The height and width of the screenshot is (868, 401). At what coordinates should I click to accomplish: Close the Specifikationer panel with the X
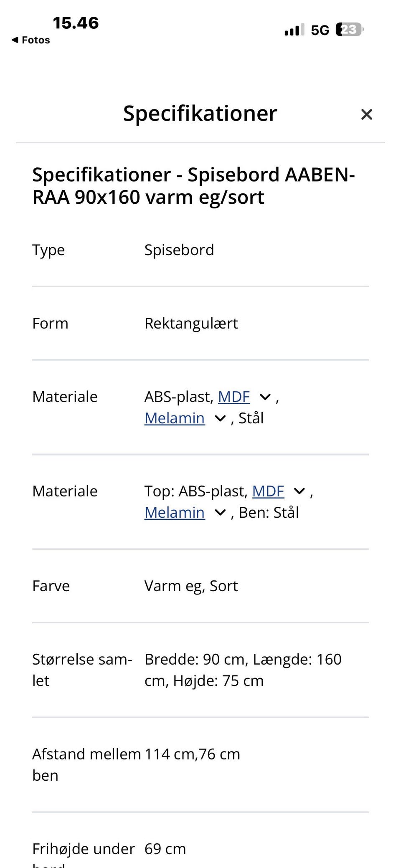pos(366,114)
